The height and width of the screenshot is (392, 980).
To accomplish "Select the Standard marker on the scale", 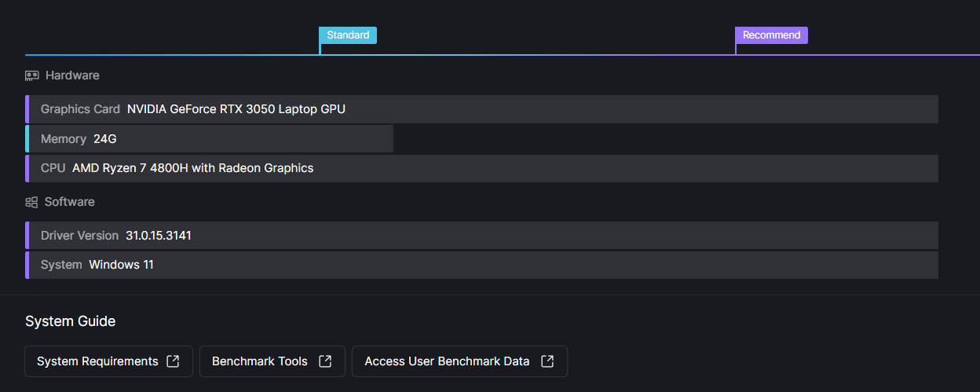I will coord(348,35).
